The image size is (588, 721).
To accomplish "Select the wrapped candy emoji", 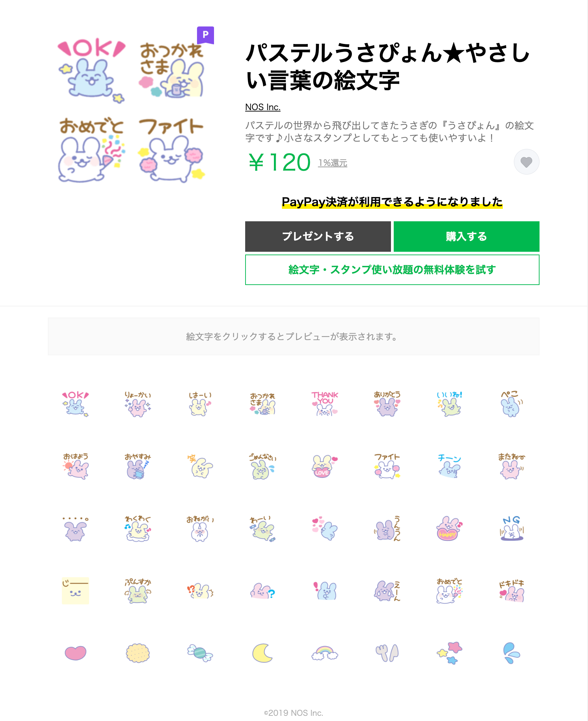I will coord(200,653).
